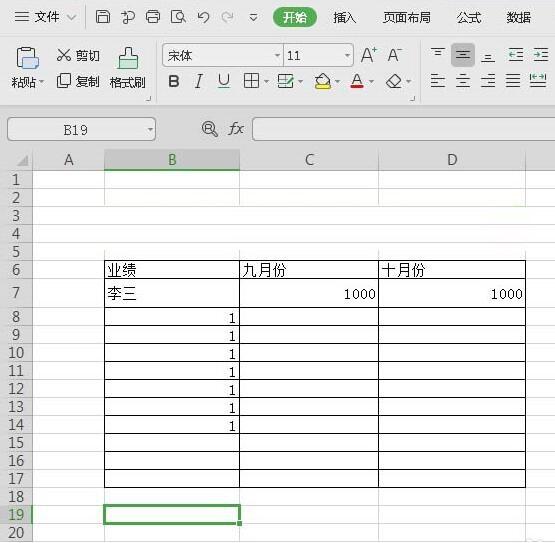Toggle align text right
The image size is (555, 543).
[x=488, y=81]
